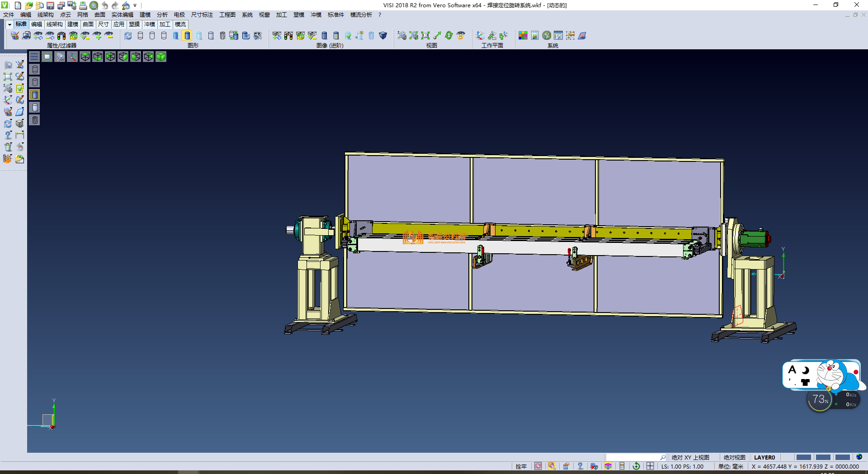The width and height of the screenshot is (868, 474).
Task: Click the yellow dimension measurement icon in left panel
Action: (x=20, y=135)
